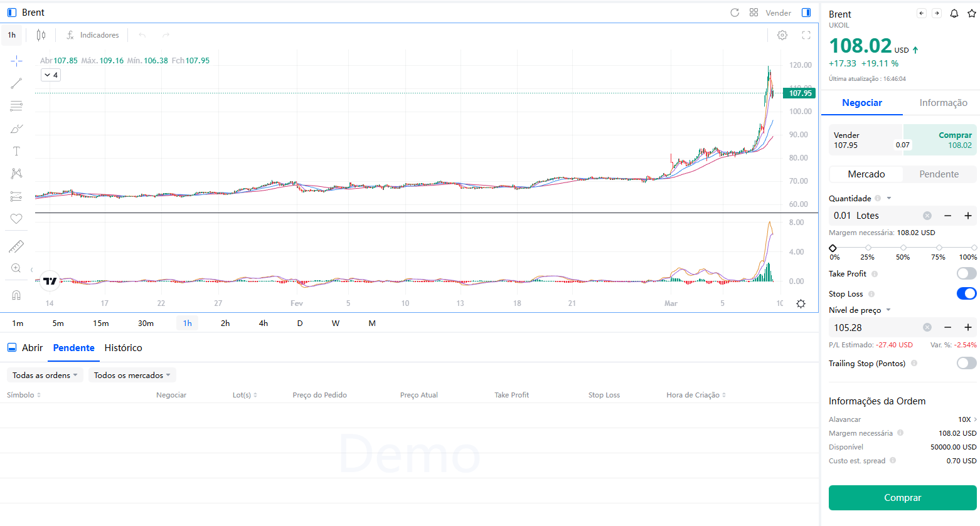Select the text annotation tool
980x526 pixels.
coord(16,151)
